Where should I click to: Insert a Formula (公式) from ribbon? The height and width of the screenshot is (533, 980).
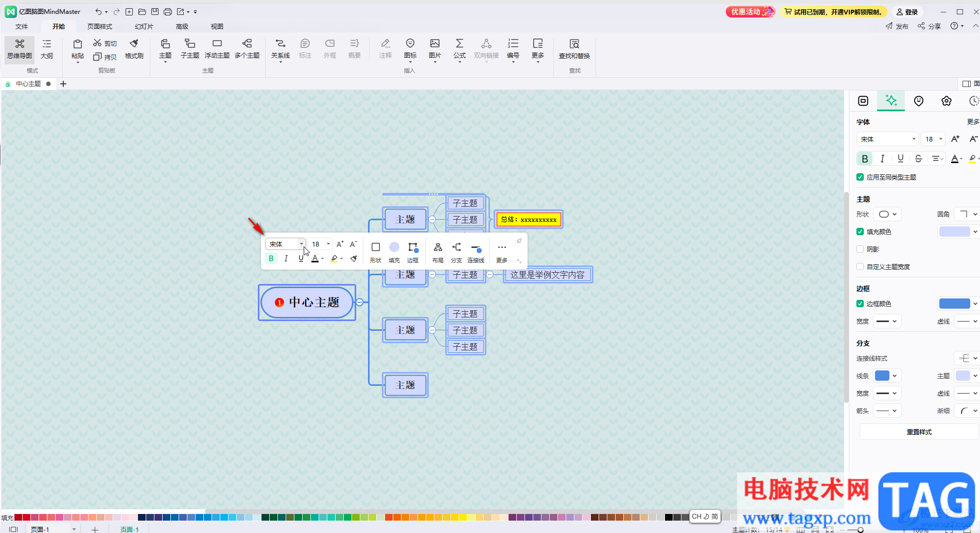459,48
